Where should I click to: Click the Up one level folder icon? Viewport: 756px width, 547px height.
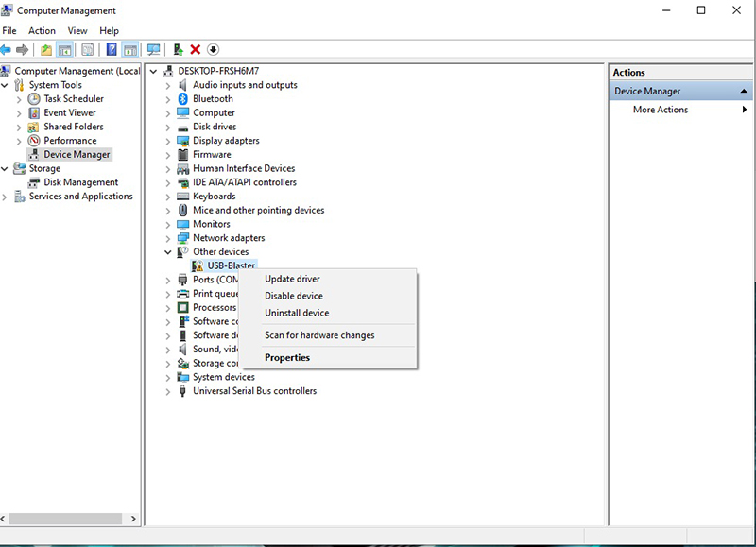pos(45,49)
